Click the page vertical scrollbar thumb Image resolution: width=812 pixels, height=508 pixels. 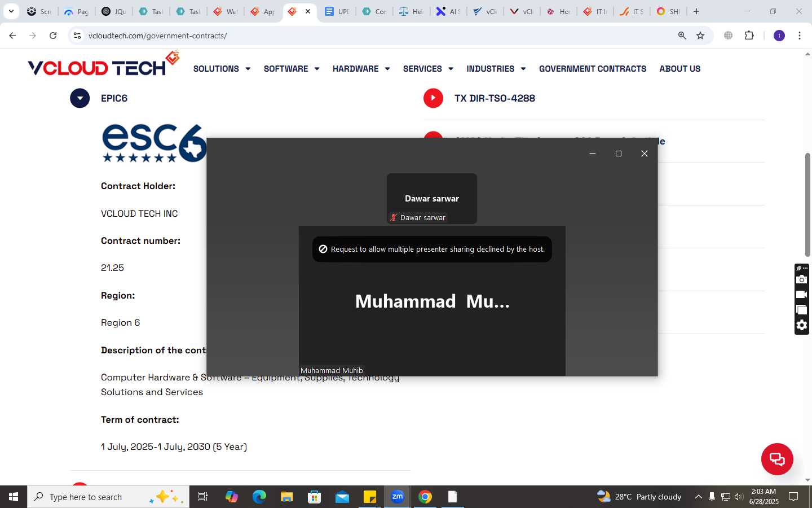[807, 204]
